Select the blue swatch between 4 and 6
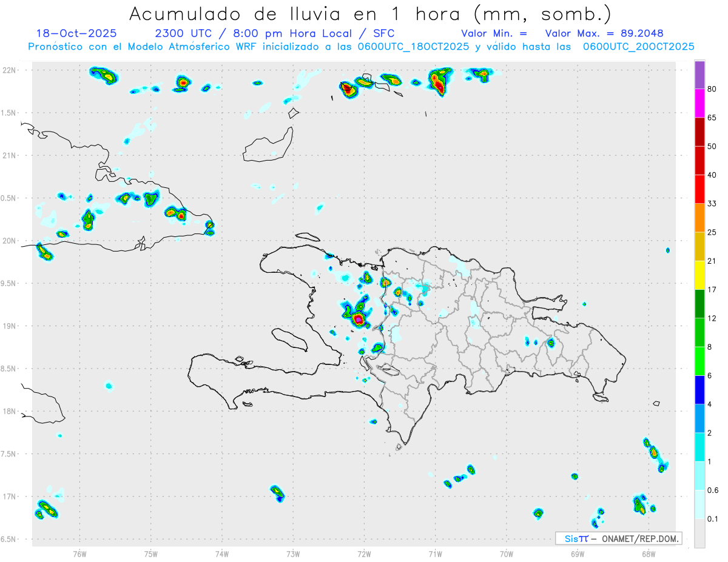This screenshot has width=728, height=562. coord(699,390)
